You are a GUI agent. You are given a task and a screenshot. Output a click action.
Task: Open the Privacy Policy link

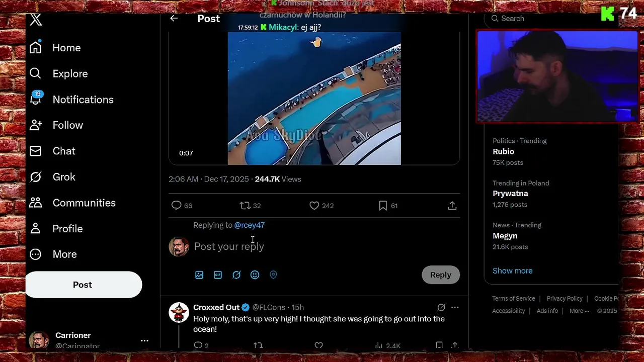click(x=565, y=299)
